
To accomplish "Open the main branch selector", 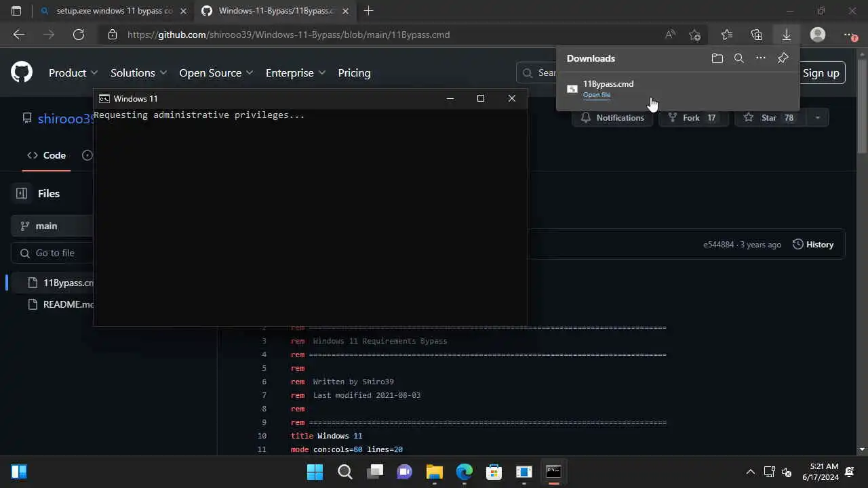I will click(52, 226).
